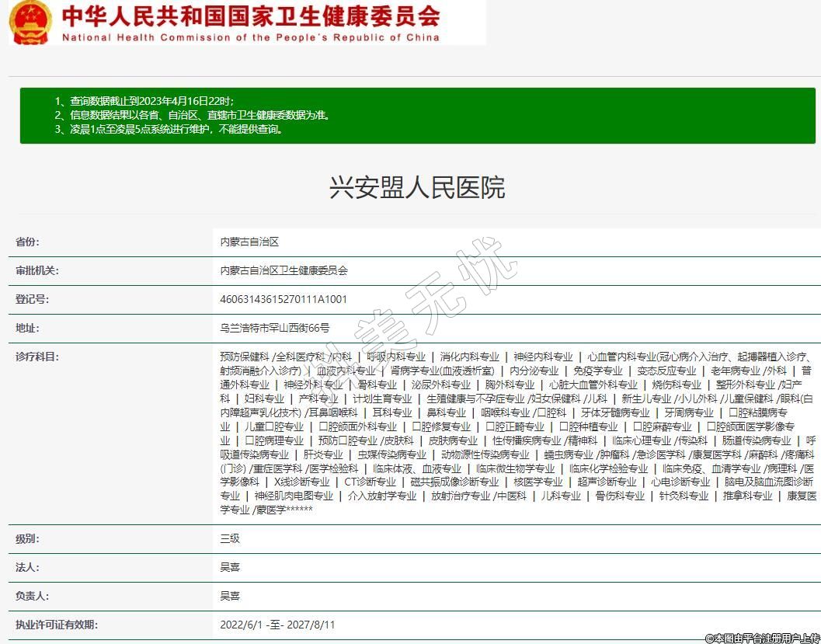Click the 三级 hospital level value

point(230,538)
